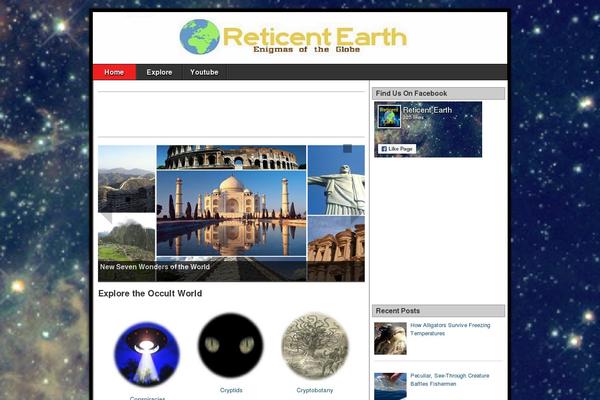
Task: Read Peculiar, See-Through Creature Baffles Fisherman post
Action: click(x=450, y=380)
